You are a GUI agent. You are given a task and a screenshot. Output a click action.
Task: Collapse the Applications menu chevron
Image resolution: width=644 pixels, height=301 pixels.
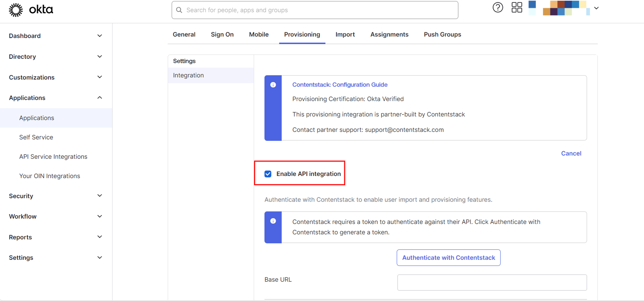99,98
